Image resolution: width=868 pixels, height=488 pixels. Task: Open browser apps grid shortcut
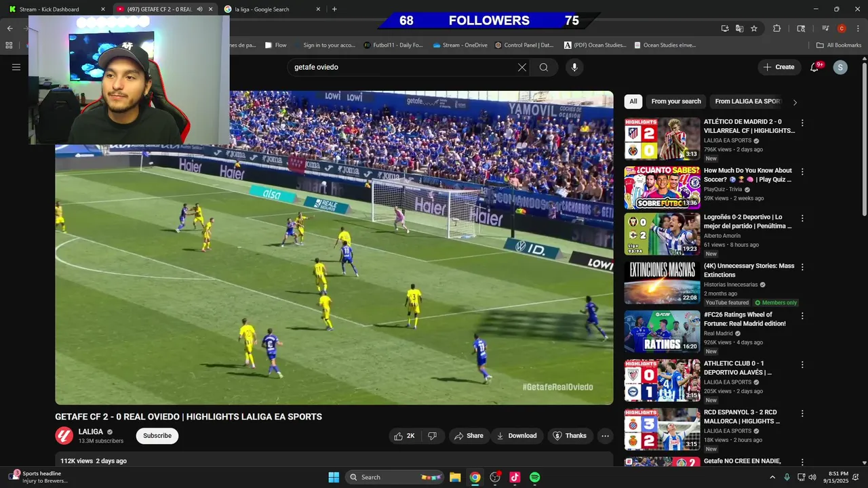point(9,45)
